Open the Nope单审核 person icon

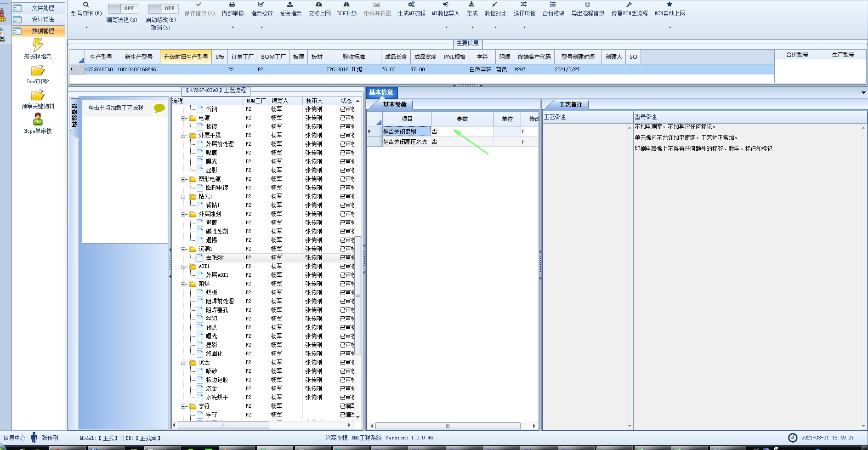tap(38, 120)
